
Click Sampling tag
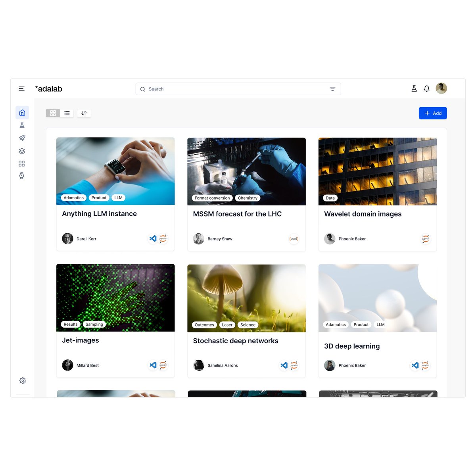pos(94,324)
